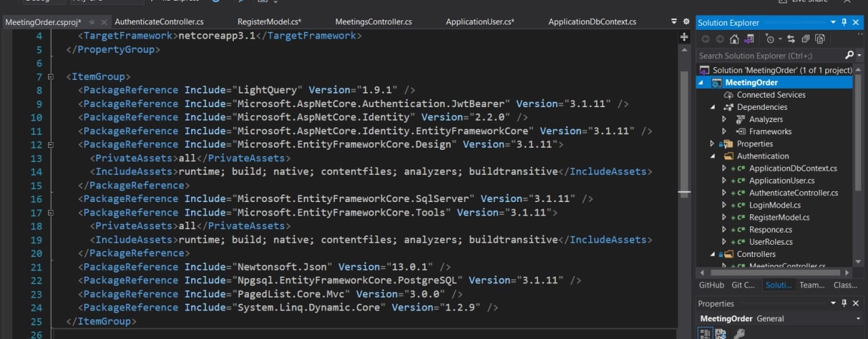The image size is (868, 339).
Task: Click the Back arrow in Solution Explorer toolbar
Action: click(706, 39)
